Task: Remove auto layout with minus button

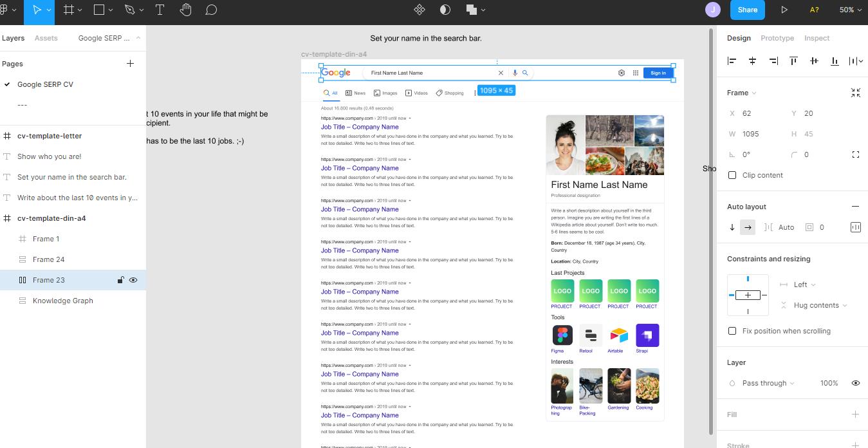Action: 855,207
